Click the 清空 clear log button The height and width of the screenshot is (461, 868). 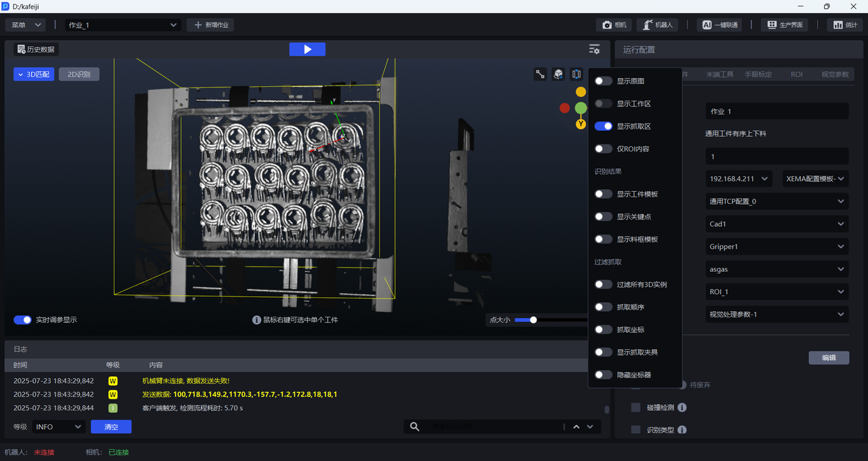[x=111, y=427]
